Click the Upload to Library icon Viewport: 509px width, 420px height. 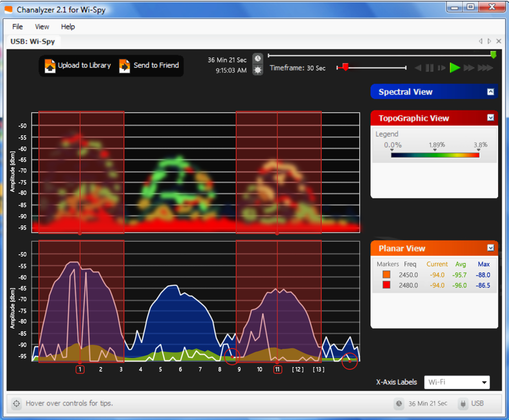50,65
